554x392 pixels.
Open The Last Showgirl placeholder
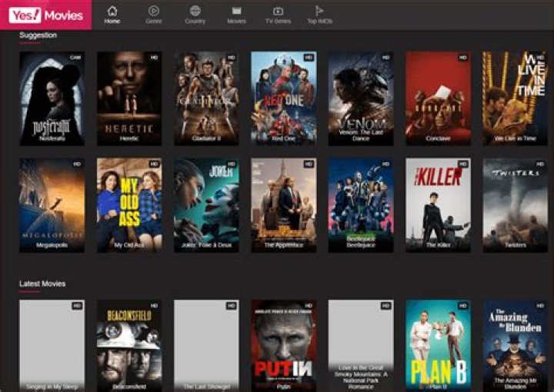(206, 345)
